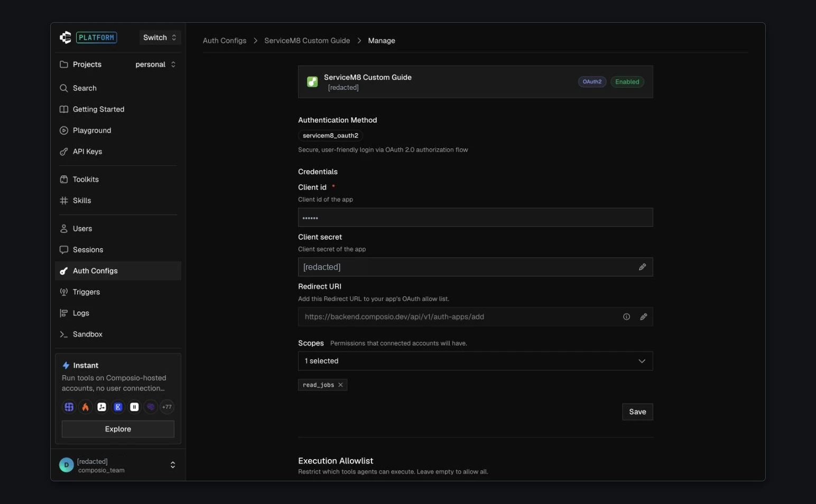
Task: Open the Playground section
Action: coord(118,130)
